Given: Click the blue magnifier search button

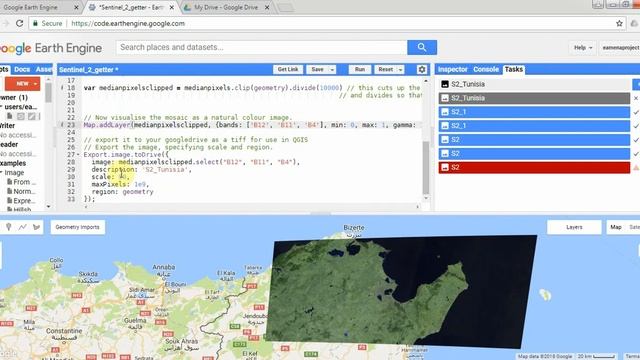Looking at the screenshot, I should click(422, 47).
